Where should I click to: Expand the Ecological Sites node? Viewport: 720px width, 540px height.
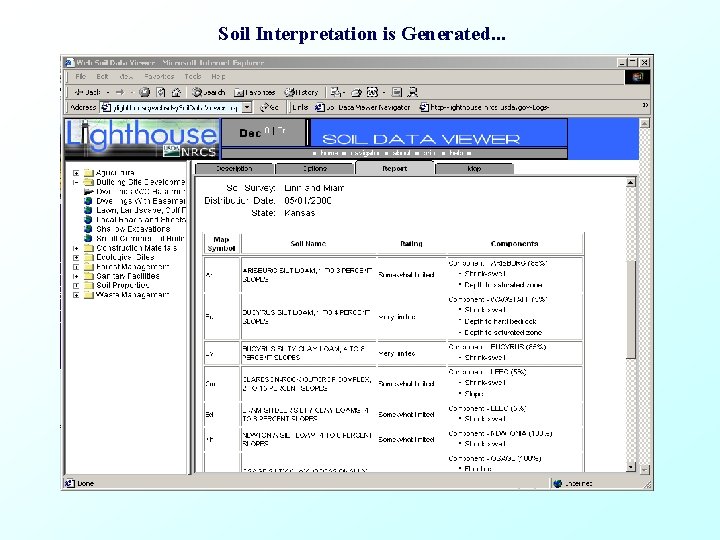(76, 258)
